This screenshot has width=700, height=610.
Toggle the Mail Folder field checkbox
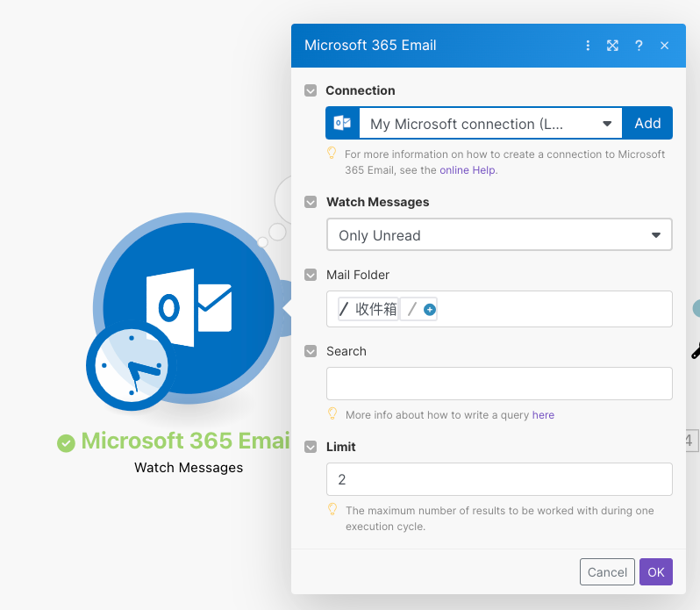pyautogui.click(x=311, y=275)
